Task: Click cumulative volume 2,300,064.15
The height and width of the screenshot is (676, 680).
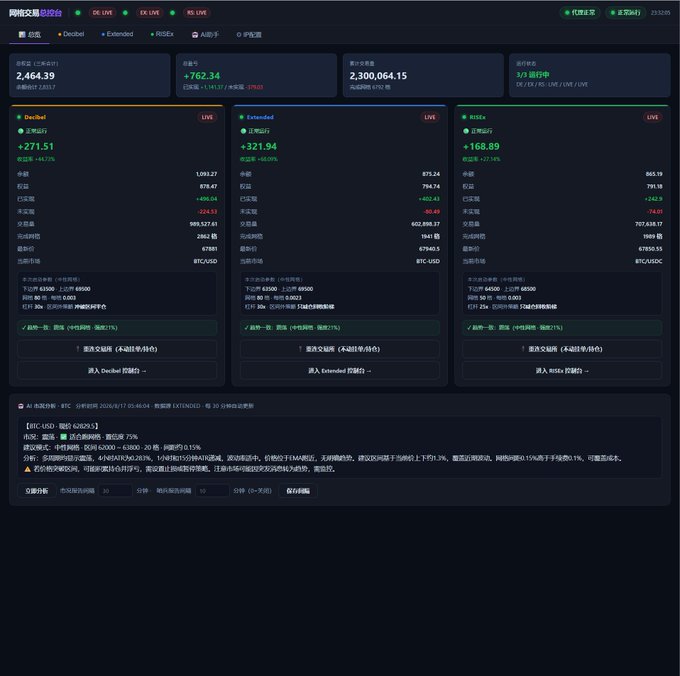Action: (378, 76)
